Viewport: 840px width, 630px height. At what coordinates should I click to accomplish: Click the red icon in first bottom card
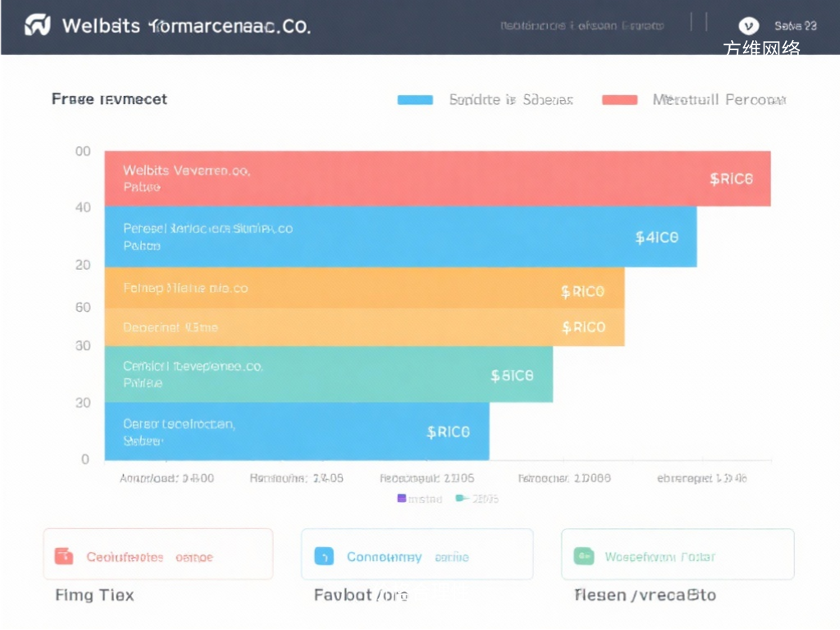click(63, 556)
